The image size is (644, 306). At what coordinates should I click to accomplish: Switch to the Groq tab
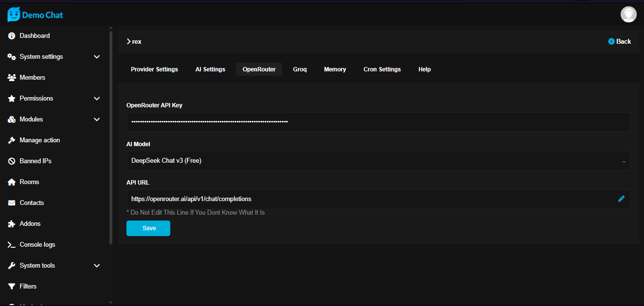click(x=300, y=69)
